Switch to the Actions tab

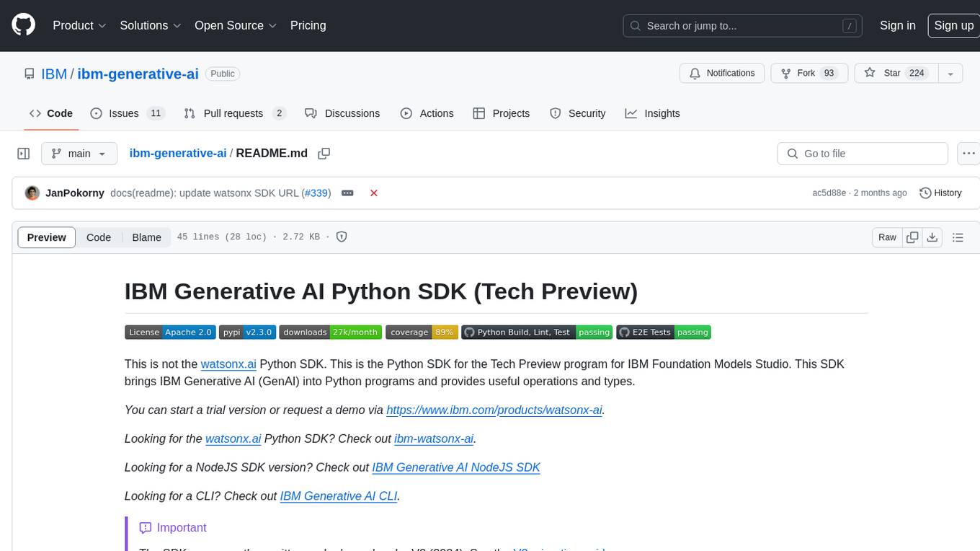pyautogui.click(x=427, y=113)
